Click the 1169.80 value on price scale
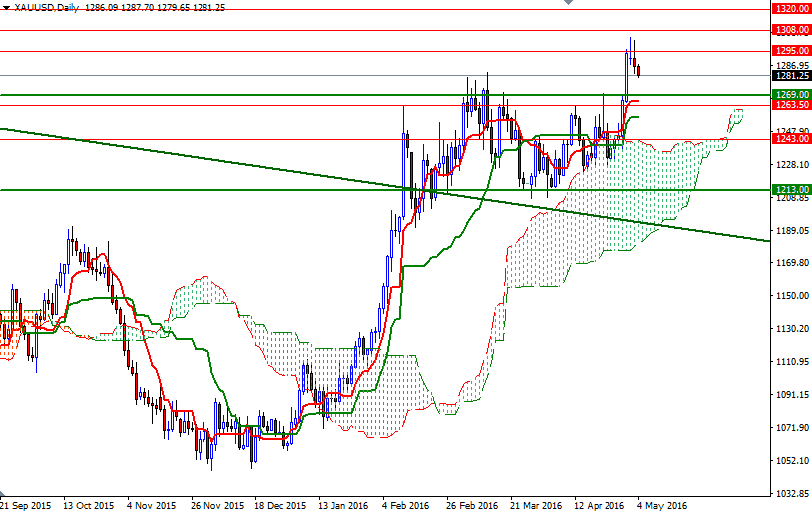This screenshot has height=513, width=812. coord(792,263)
